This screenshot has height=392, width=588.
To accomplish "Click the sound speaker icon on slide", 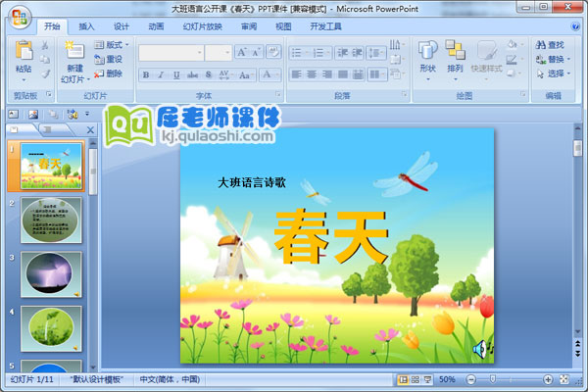I will [482, 350].
